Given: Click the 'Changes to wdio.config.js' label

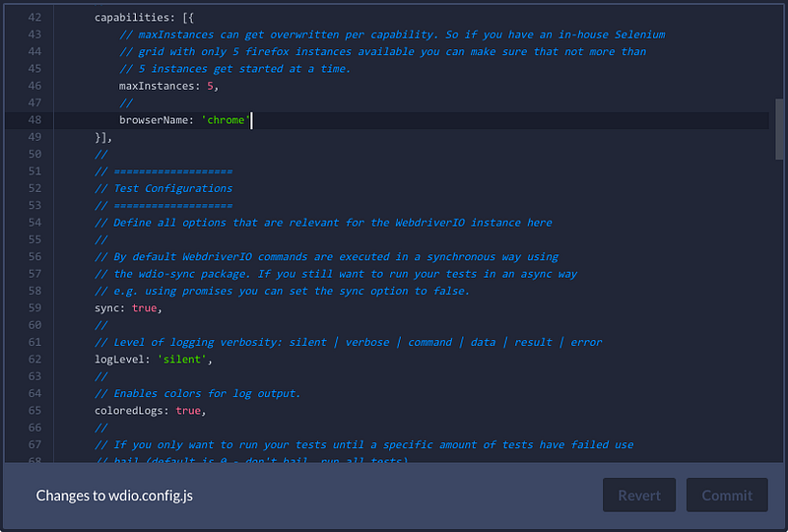Looking at the screenshot, I should tap(114, 496).
